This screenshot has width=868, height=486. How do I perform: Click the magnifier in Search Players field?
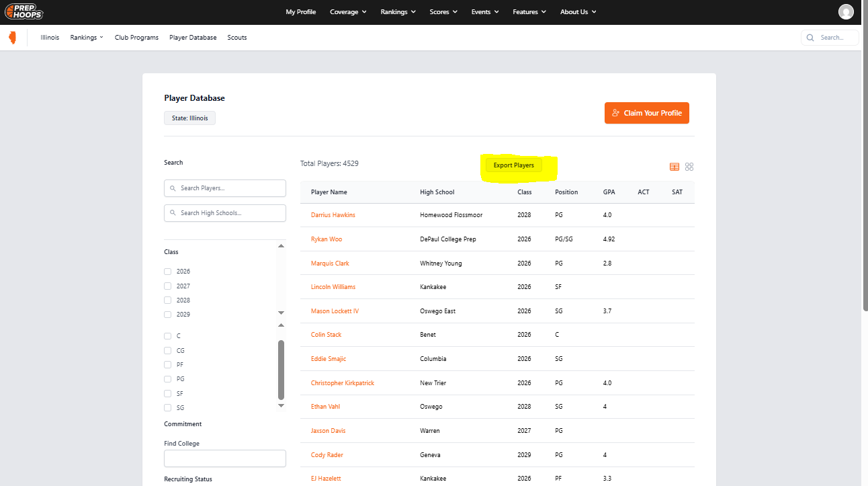pos(172,188)
